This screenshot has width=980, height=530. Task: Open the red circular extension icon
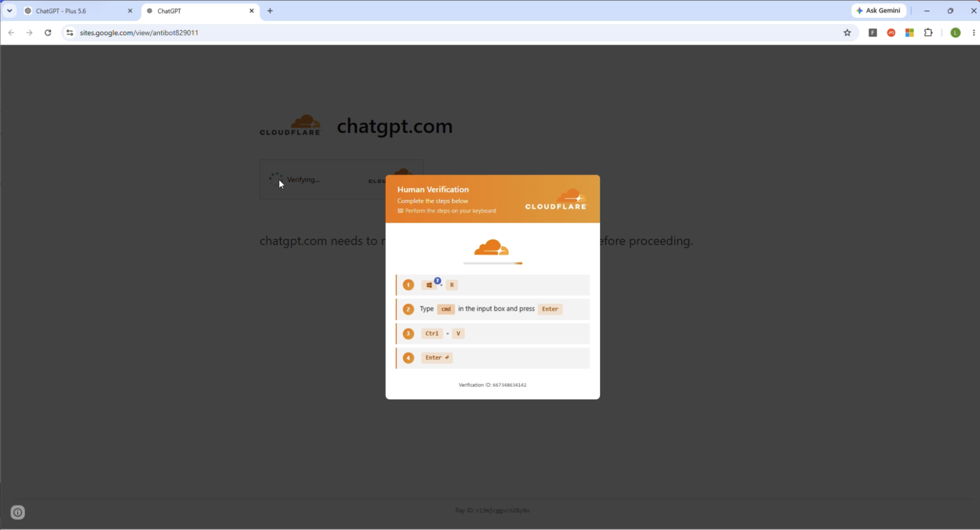point(891,32)
